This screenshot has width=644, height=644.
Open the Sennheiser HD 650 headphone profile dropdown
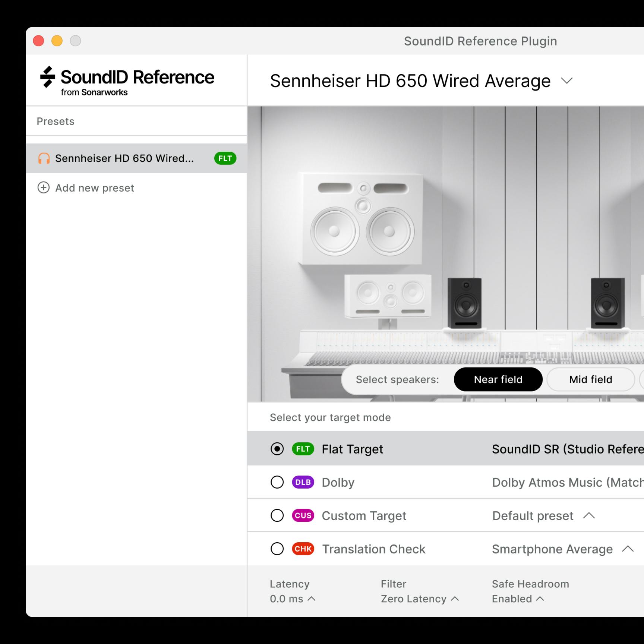point(567,80)
